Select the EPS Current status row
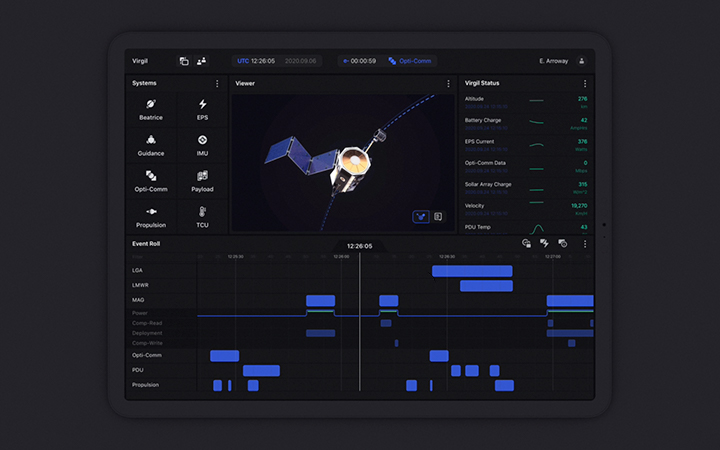This screenshot has height=450, width=720. pos(526,145)
